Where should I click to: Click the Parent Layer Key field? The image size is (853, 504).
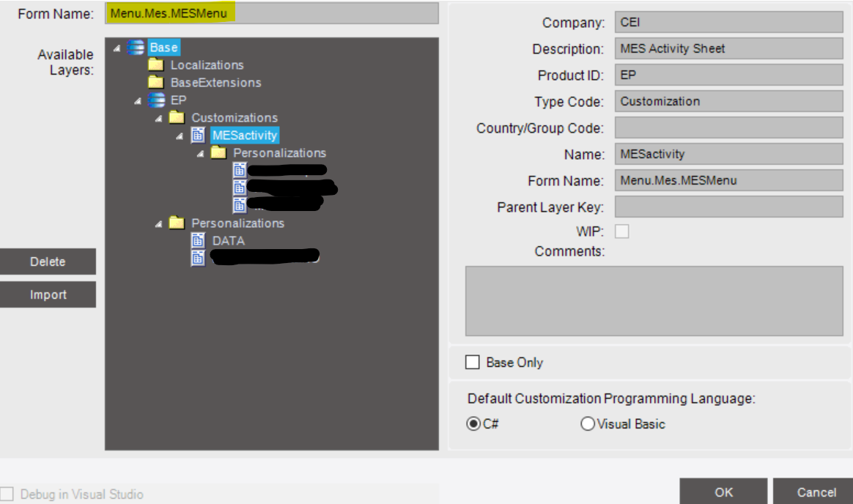(729, 207)
